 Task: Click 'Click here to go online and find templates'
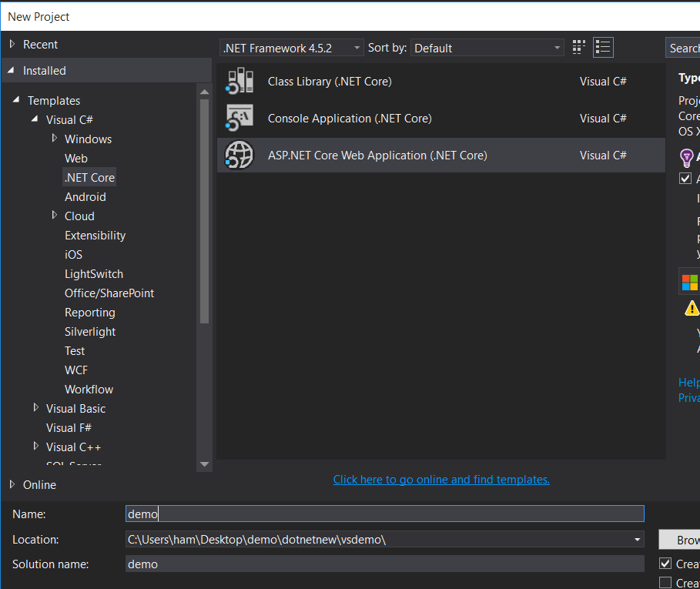pyautogui.click(x=441, y=480)
